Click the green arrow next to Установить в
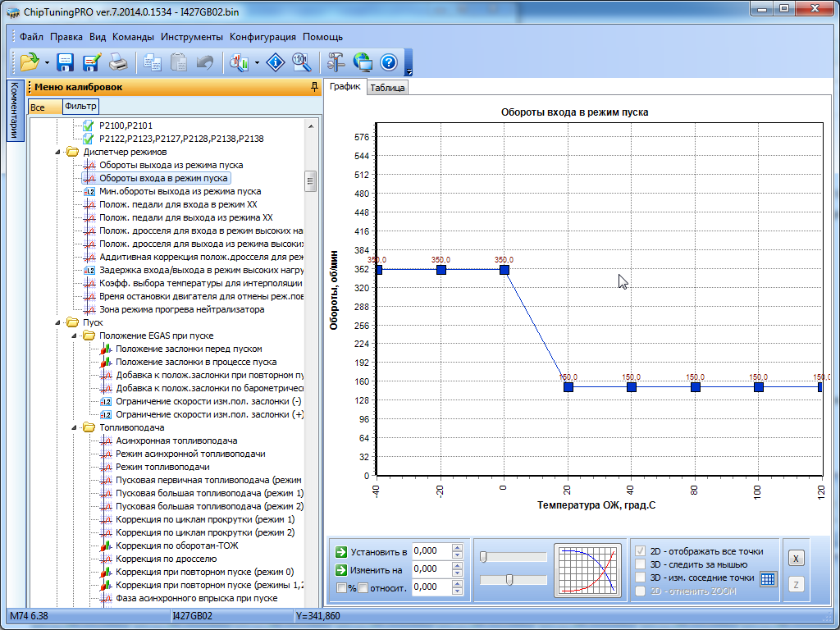840x630 pixels. (342, 552)
